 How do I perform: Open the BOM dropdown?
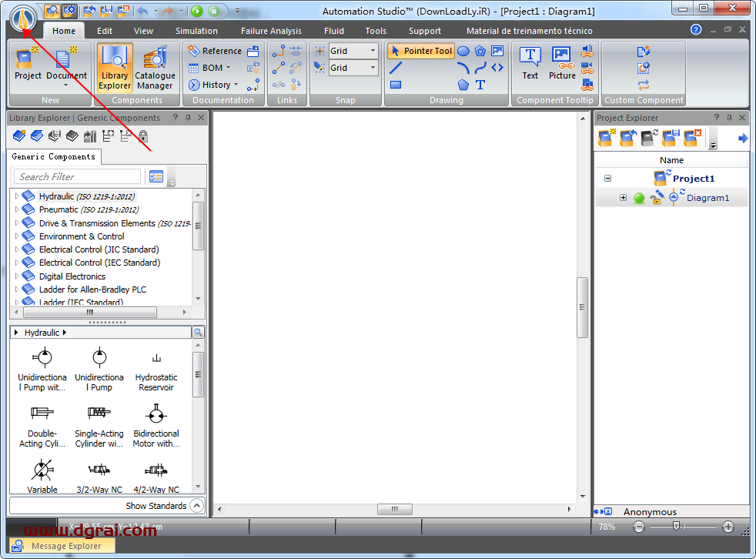(x=209, y=68)
